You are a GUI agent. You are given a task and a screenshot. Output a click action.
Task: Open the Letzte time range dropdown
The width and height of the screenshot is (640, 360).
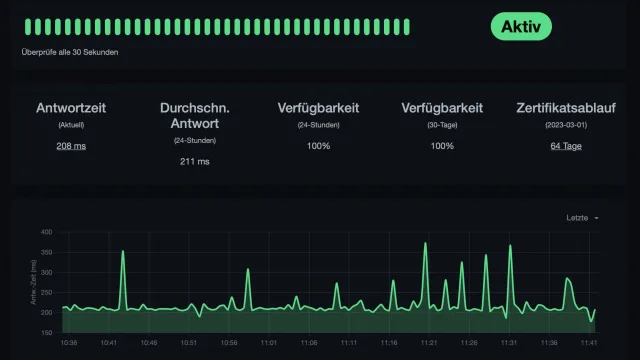(x=582, y=218)
